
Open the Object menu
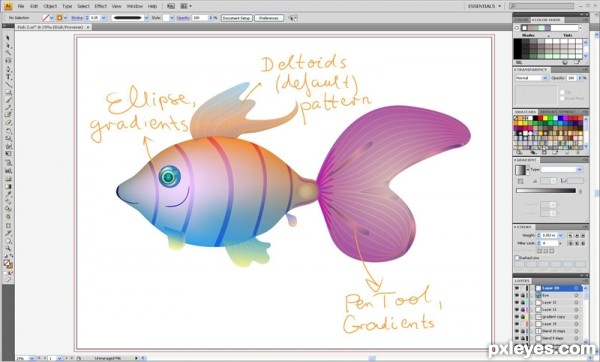pyautogui.click(x=50, y=6)
